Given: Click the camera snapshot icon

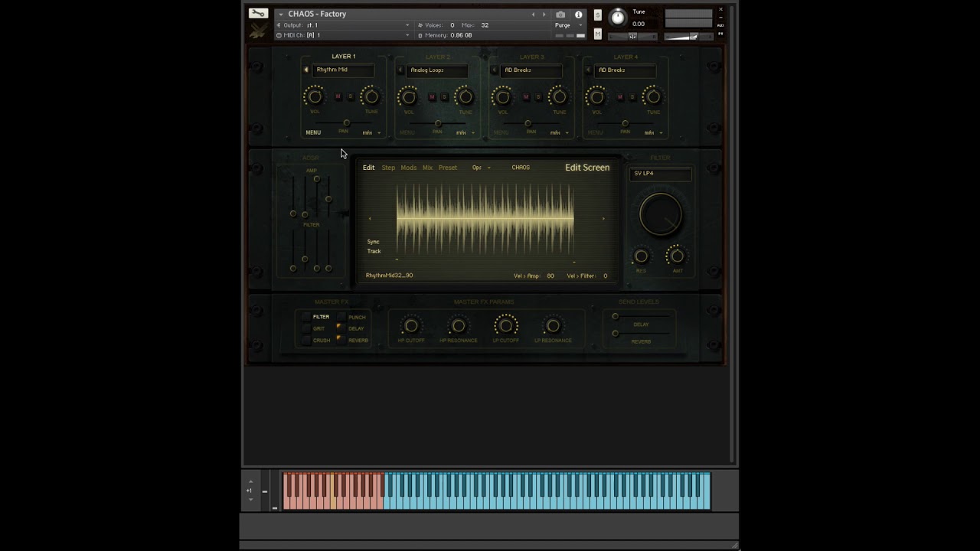Looking at the screenshot, I should [x=560, y=15].
